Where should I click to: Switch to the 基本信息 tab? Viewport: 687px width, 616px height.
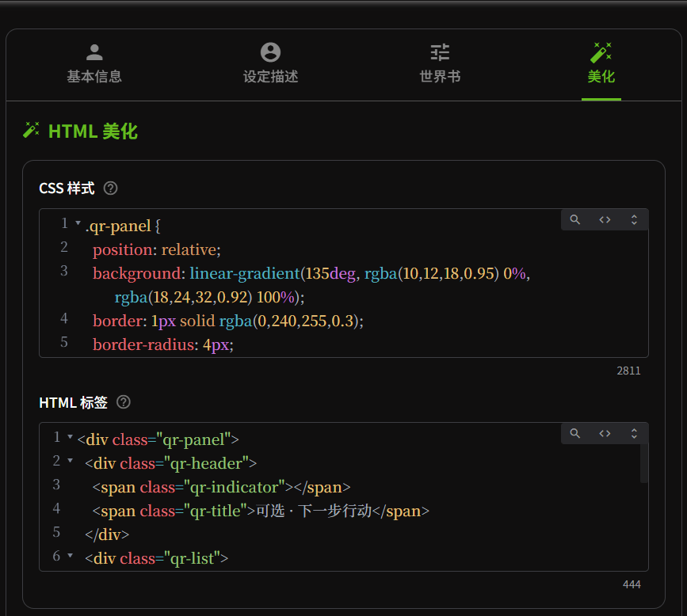[x=94, y=64]
